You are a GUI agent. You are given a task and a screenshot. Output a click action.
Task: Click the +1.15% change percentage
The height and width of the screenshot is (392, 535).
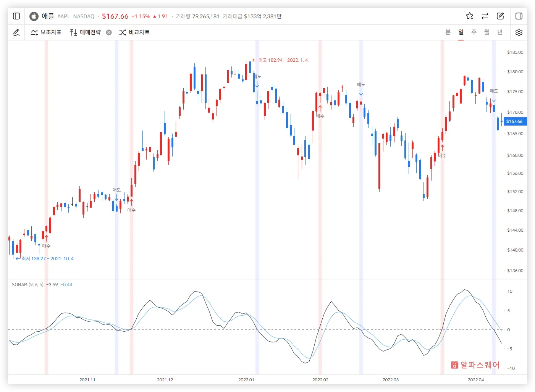click(x=141, y=16)
